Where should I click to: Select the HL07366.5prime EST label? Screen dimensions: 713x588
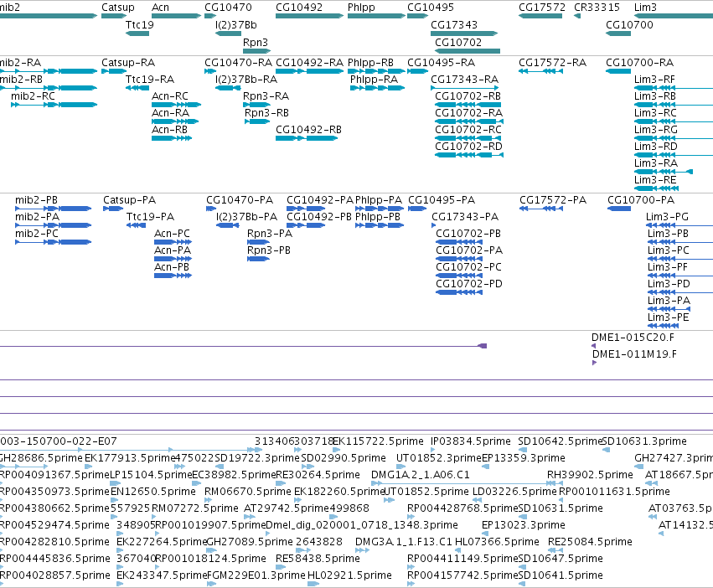(x=497, y=542)
